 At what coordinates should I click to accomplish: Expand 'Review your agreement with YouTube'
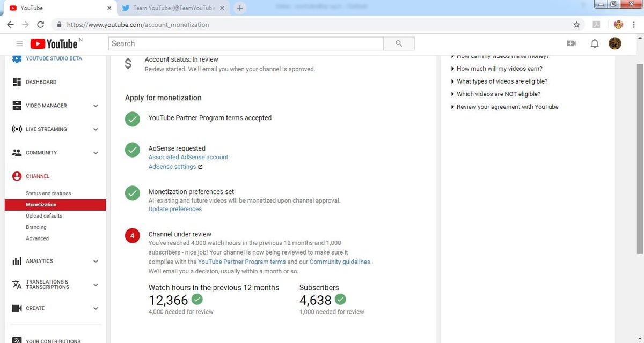[x=505, y=107]
